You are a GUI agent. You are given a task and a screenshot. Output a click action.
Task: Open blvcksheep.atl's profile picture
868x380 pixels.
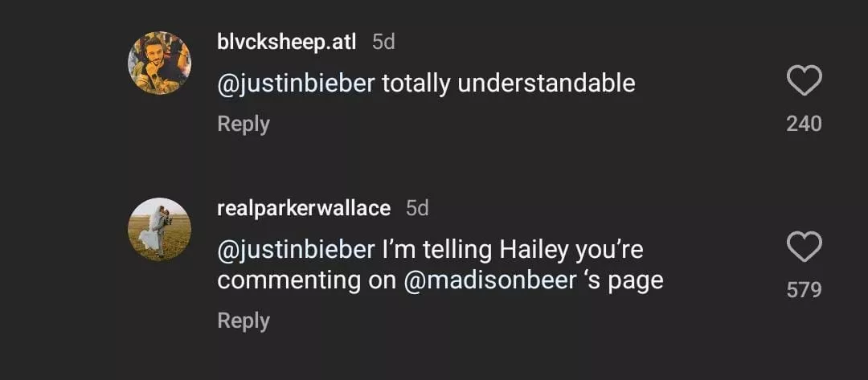159,63
